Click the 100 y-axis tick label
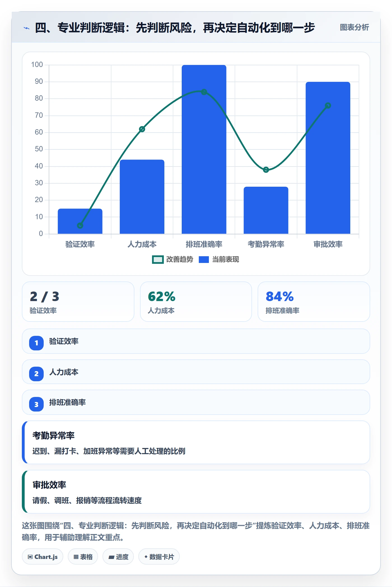Screen dimensions: 392x587 coord(37,65)
